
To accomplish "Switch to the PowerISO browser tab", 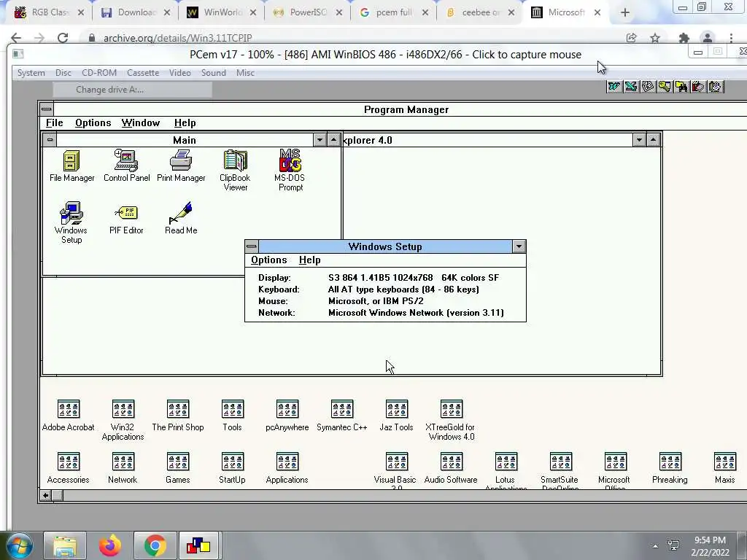I will point(307,12).
